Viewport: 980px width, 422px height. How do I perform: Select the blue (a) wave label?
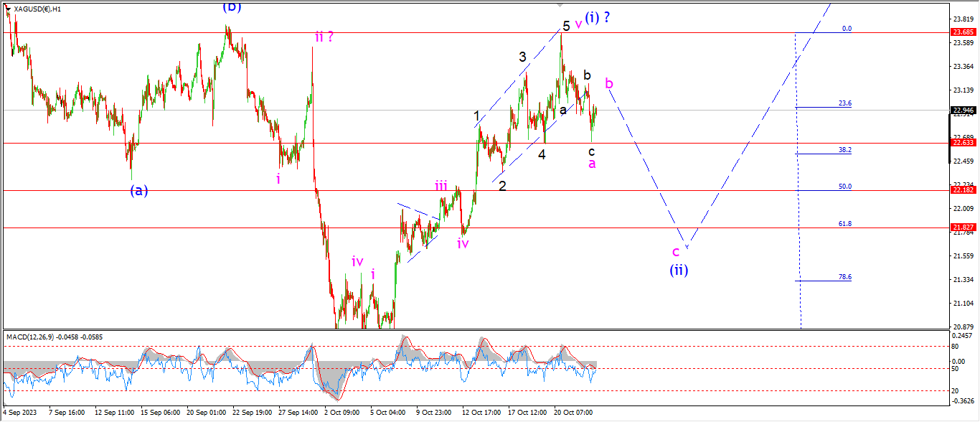(138, 190)
